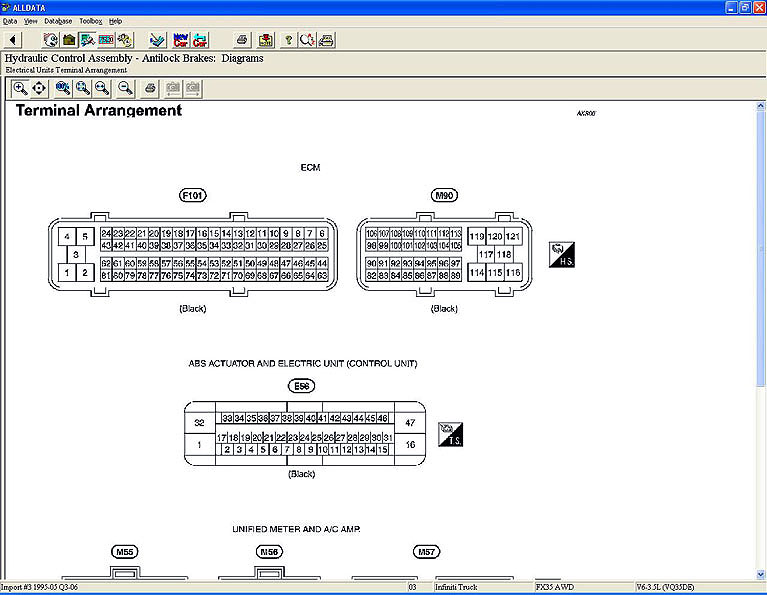Screen dimensions: 767x595
Task: Open the Toolbox menu
Action: click(x=90, y=20)
